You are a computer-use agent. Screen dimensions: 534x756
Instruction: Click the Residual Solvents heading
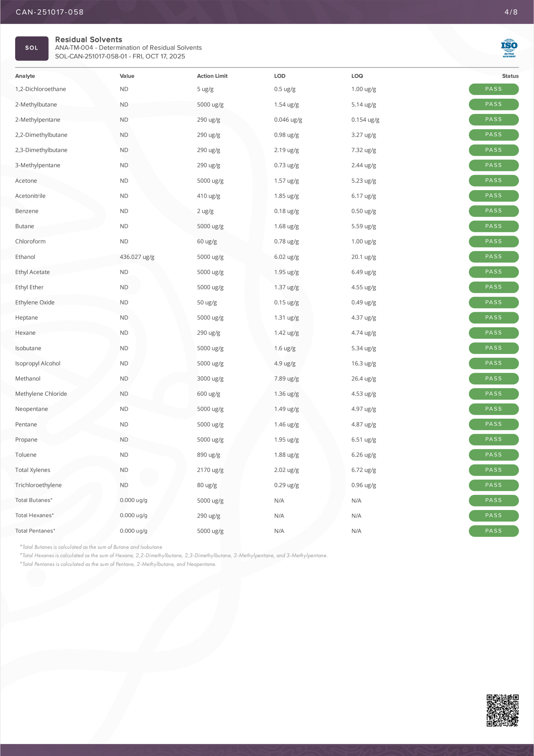click(x=89, y=40)
